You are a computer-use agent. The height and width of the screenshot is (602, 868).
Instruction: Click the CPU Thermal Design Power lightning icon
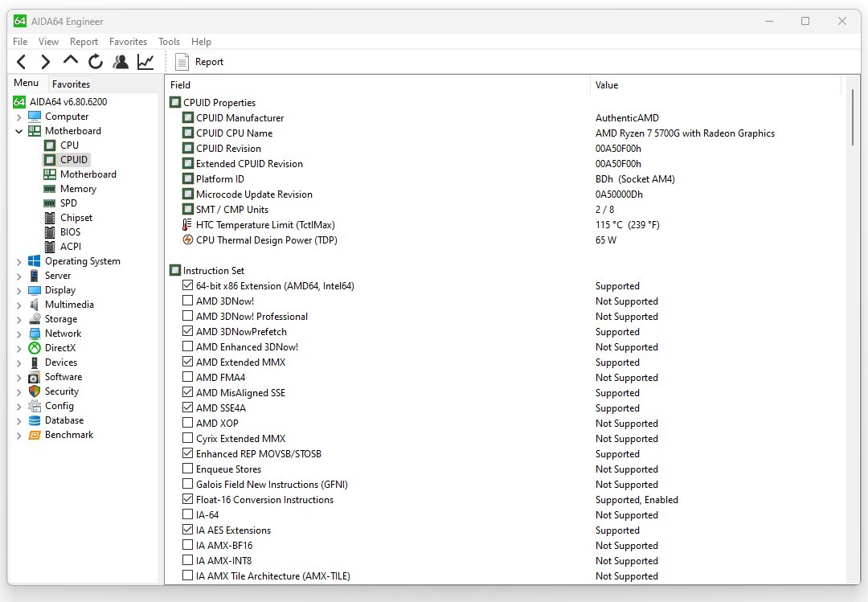187,240
